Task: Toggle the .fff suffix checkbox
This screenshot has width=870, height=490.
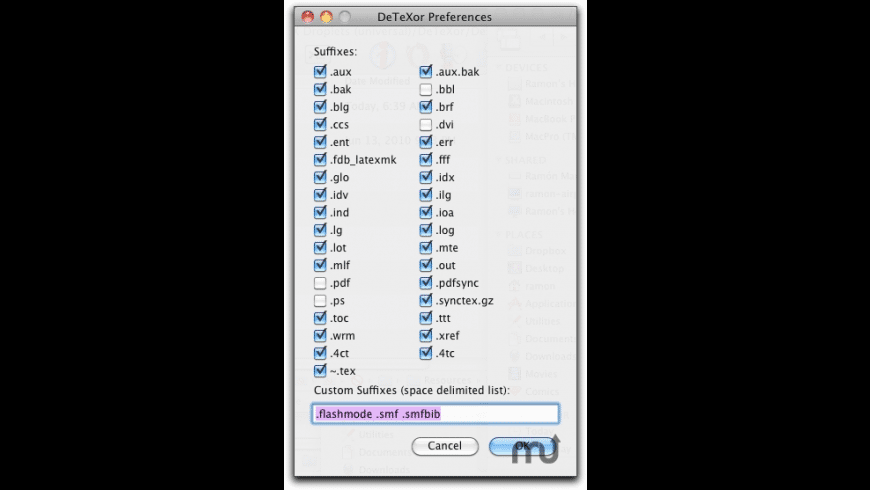Action: point(426,159)
